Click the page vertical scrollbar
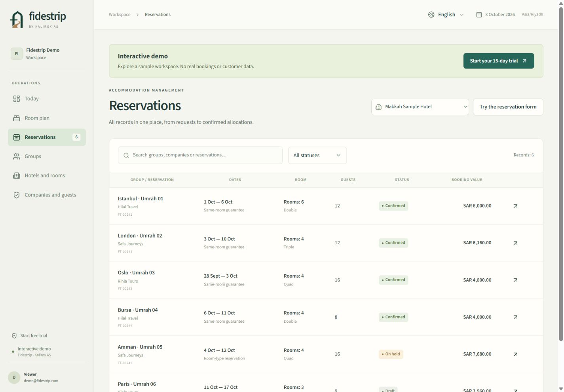The height and width of the screenshot is (392, 564). (x=561, y=174)
